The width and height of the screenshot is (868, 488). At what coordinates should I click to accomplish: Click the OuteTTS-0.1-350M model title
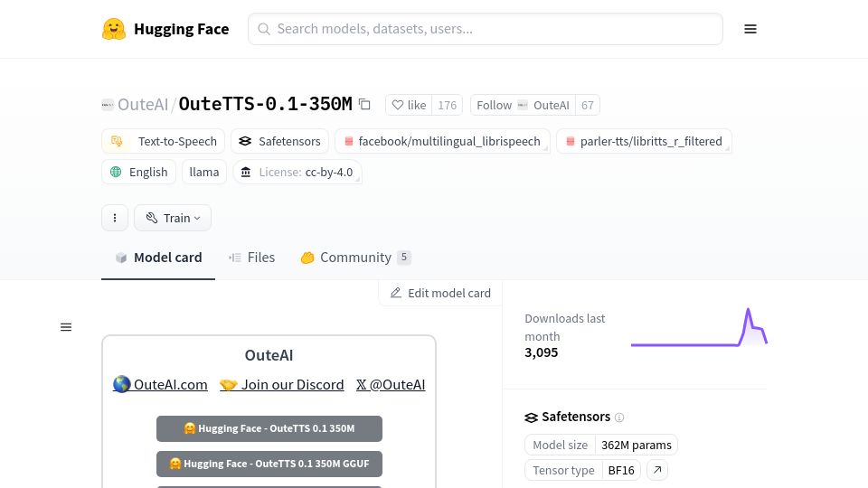coord(265,104)
